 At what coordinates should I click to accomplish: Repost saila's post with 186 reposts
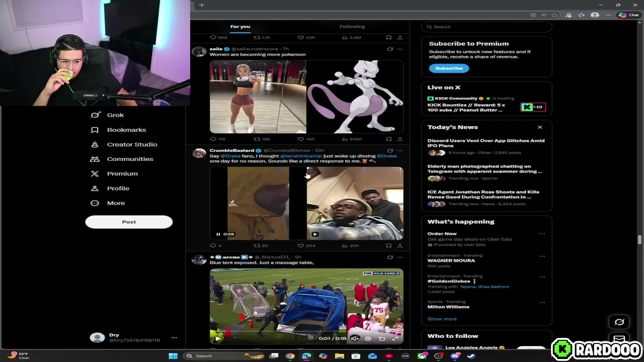tap(262, 139)
